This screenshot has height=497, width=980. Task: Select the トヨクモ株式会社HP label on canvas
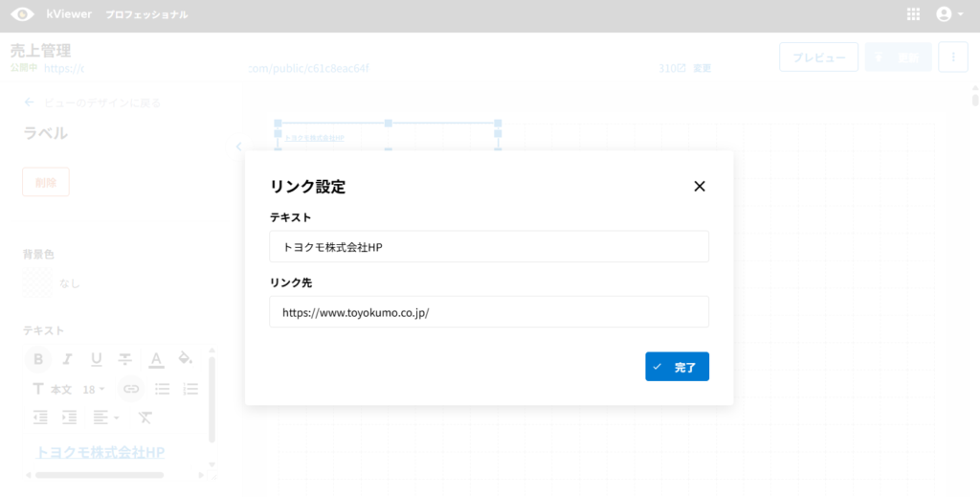(314, 138)
